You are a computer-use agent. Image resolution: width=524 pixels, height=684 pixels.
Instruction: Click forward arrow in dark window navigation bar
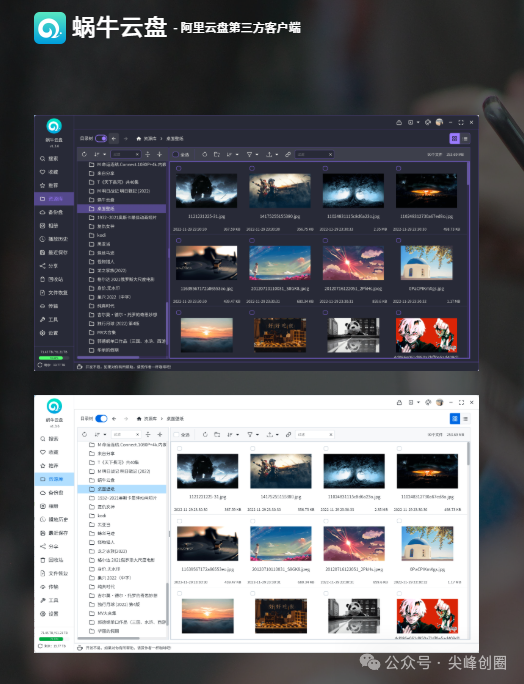126,138
